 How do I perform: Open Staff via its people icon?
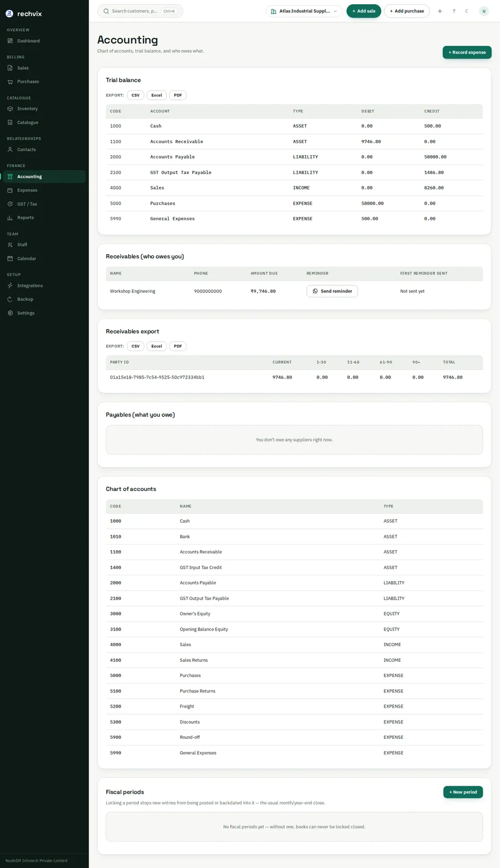coord(10,245)
